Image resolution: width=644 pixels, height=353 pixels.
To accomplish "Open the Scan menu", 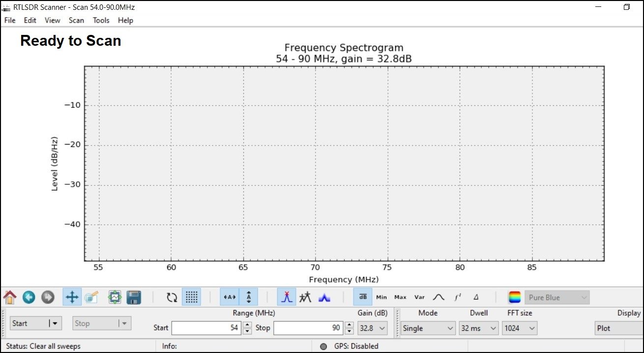I will pos(76,20).
